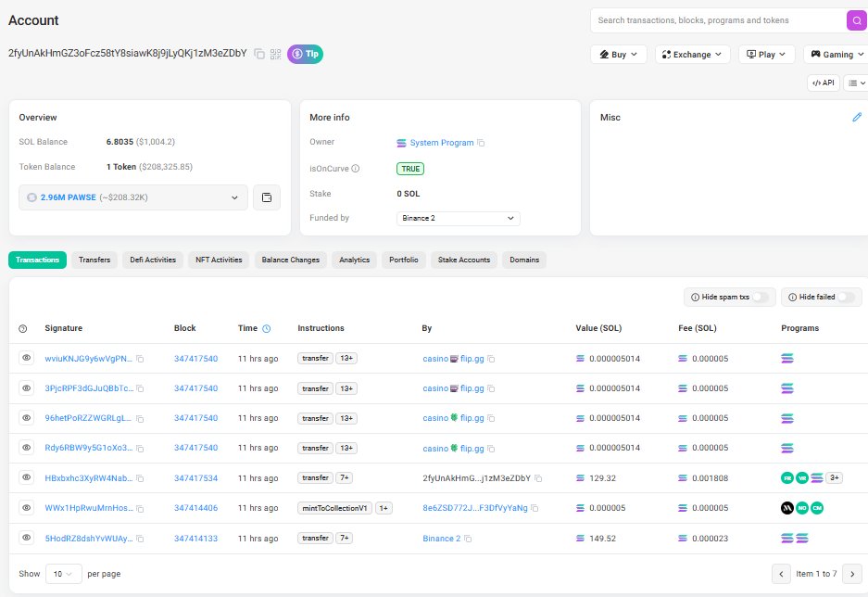Open the System Program owner link
The height and width of the screenshot is (597, 868).
click(x=442, y=143)
